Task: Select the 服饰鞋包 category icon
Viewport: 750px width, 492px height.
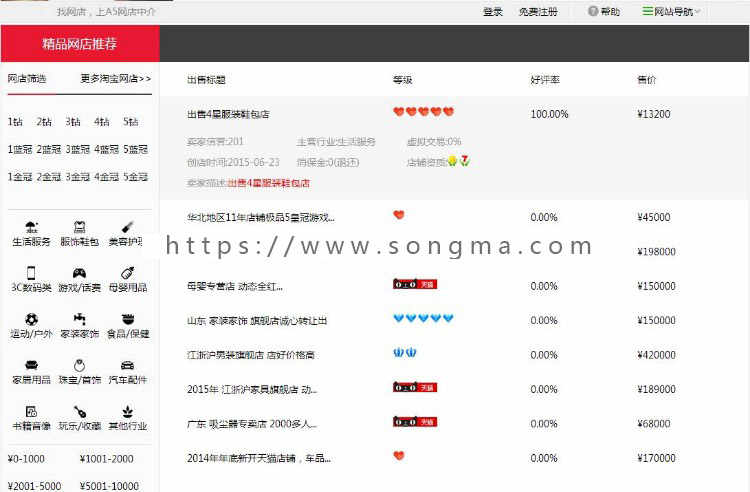Action: click(79, 227)
